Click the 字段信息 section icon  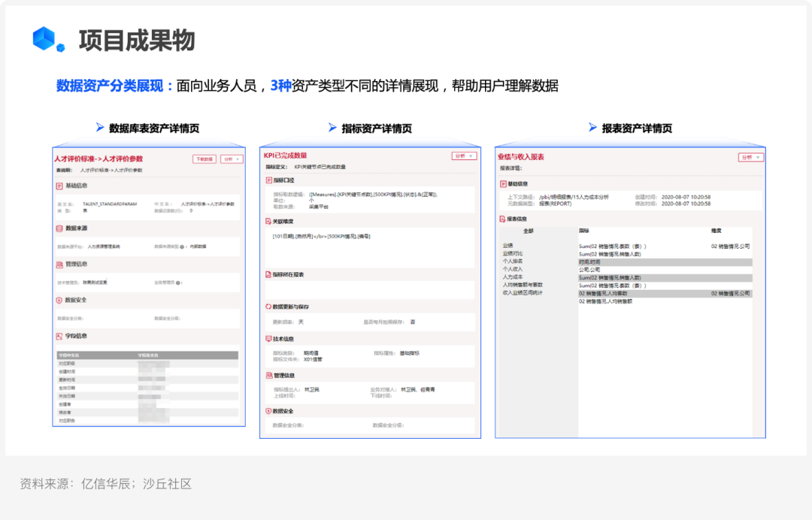(x=59, y=336)
